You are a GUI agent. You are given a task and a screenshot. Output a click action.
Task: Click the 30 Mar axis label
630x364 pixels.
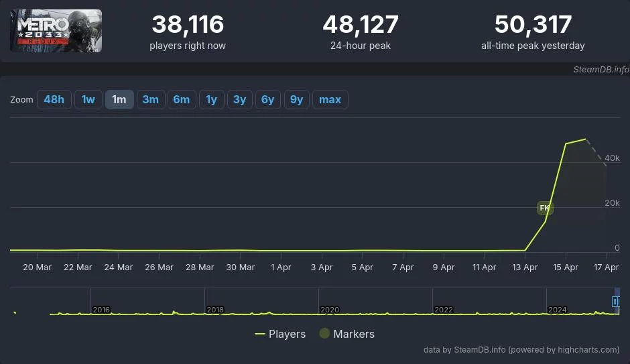[x=240, y=267]
